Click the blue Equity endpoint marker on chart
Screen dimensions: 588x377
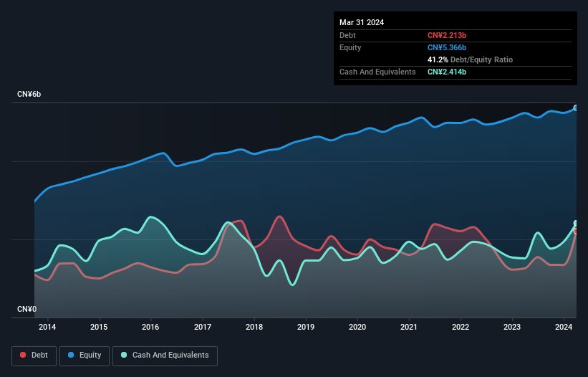576,108
